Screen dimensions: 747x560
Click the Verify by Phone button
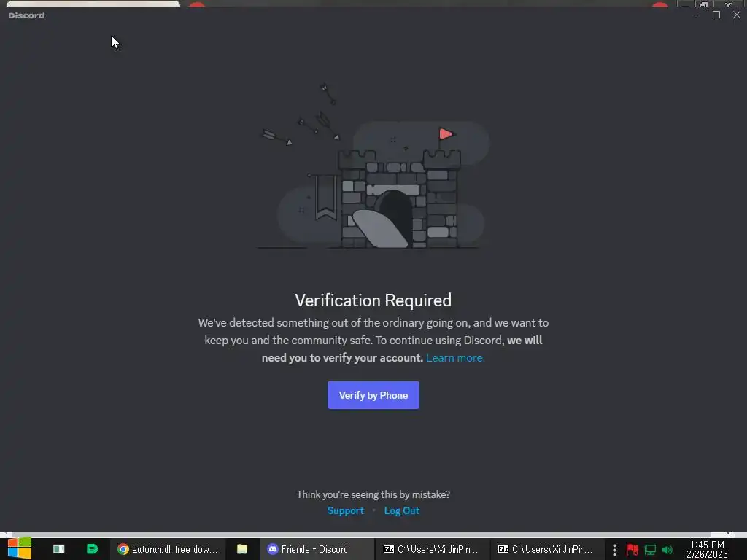point(373,395)
